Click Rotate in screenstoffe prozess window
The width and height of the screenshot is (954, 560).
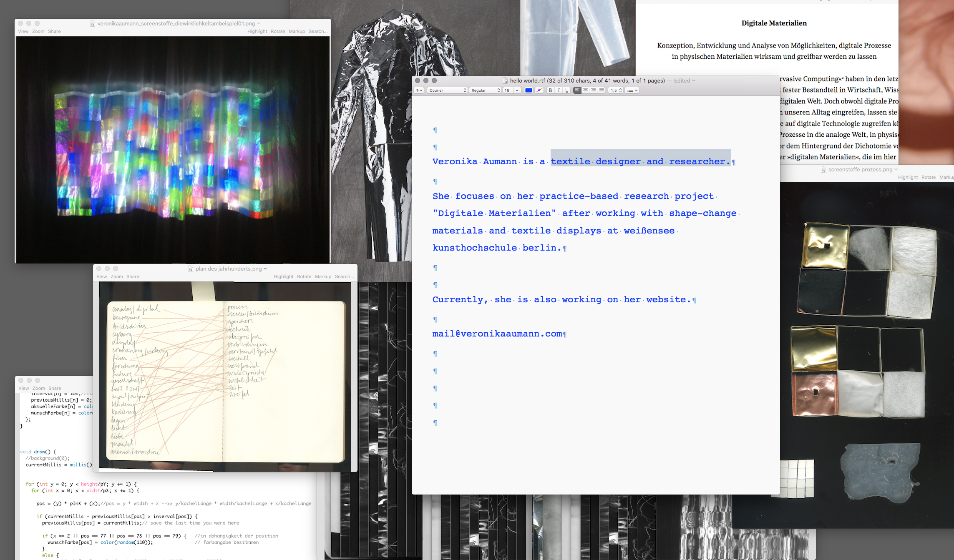(x=929, y=177)
